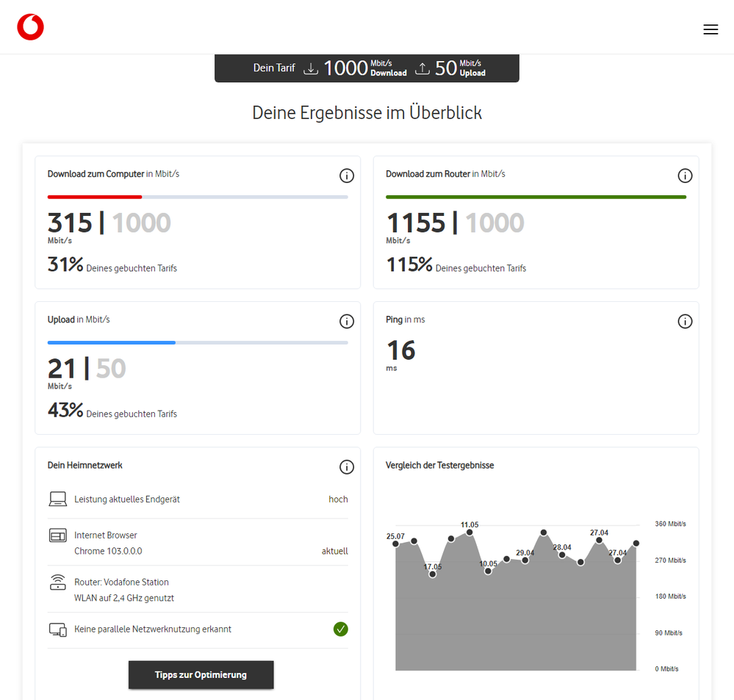Click the '1155' router download value
This screenshot has height=700, width=734.
[416, 223]
